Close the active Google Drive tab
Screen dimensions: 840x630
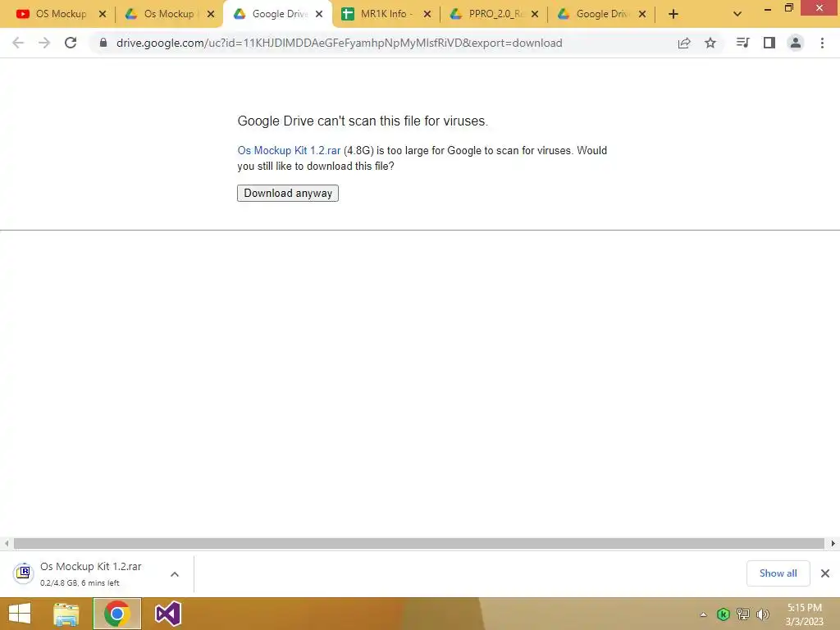[x=319, y=14]
